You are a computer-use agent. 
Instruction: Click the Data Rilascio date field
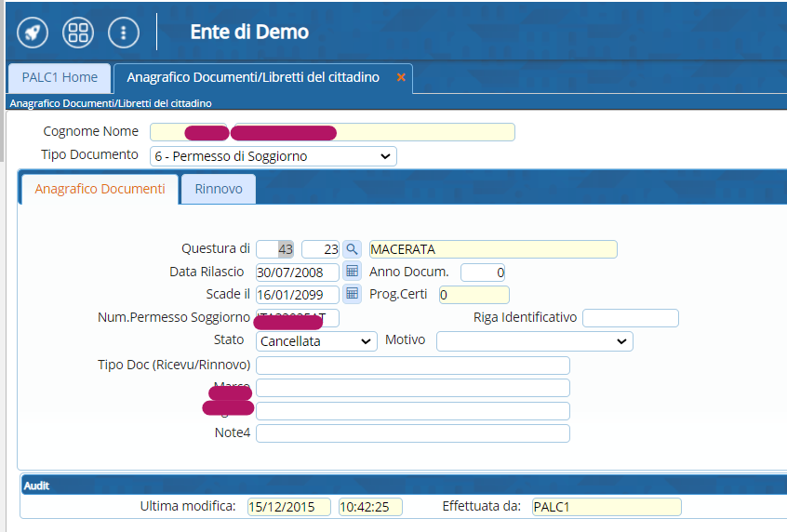click(297, 273)
